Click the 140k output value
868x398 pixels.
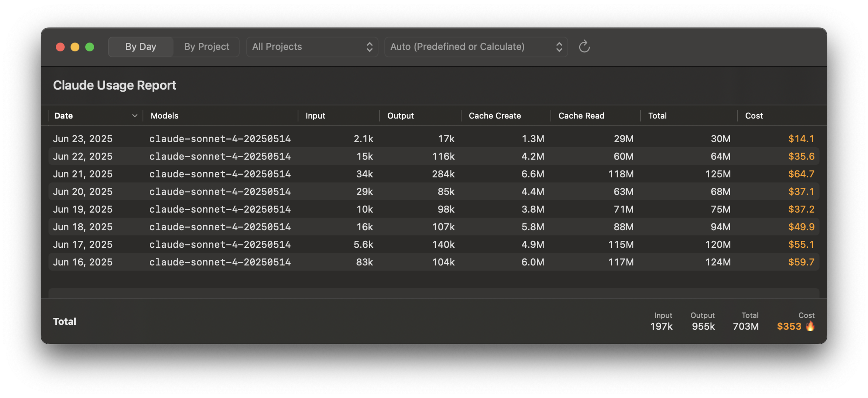[x=443, y=244]
